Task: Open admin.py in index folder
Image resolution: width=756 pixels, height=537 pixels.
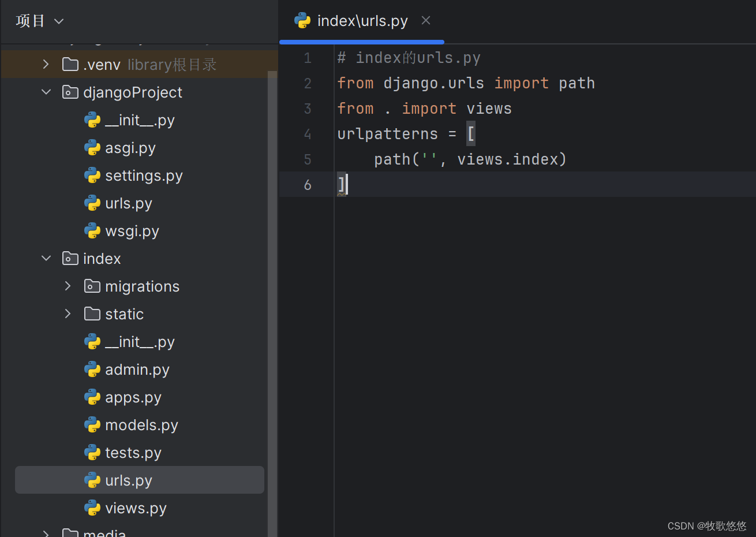Action: [x=137, y=370]
